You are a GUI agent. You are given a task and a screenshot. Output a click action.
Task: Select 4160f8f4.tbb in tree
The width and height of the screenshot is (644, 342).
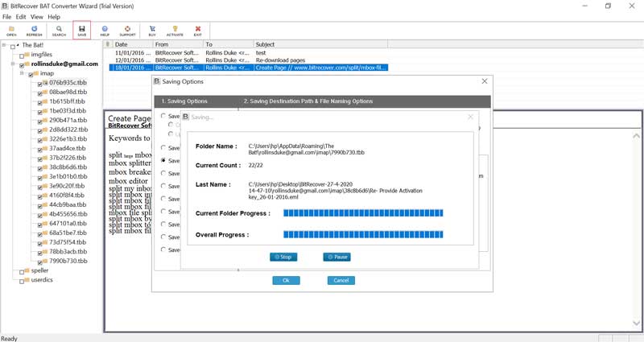click(x=67, y=196)
